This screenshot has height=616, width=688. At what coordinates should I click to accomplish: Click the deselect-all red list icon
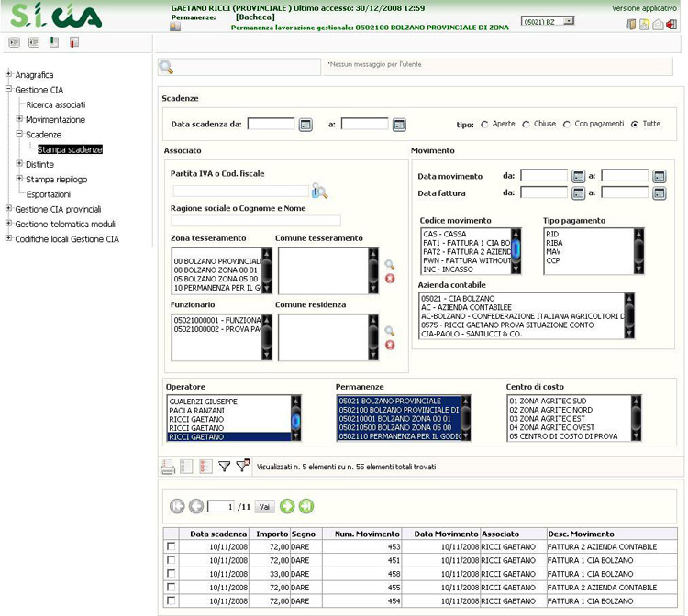205,467
